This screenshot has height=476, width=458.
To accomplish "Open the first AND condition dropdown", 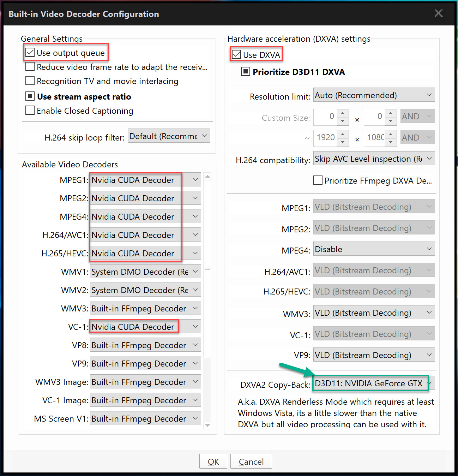I will [x=418, y=116].
